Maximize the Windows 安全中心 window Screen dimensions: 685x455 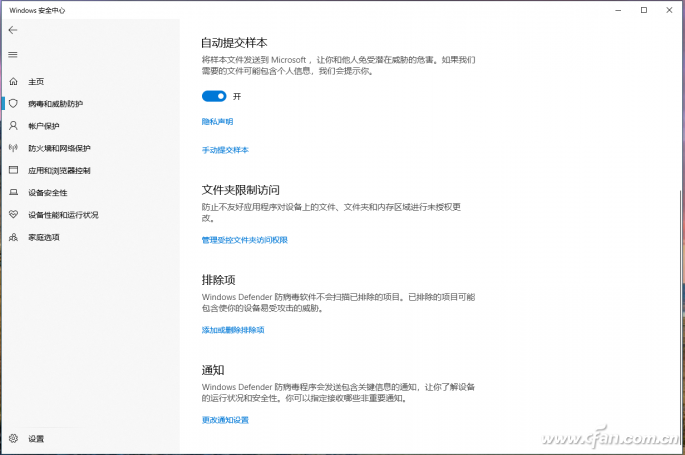[644, 10]
